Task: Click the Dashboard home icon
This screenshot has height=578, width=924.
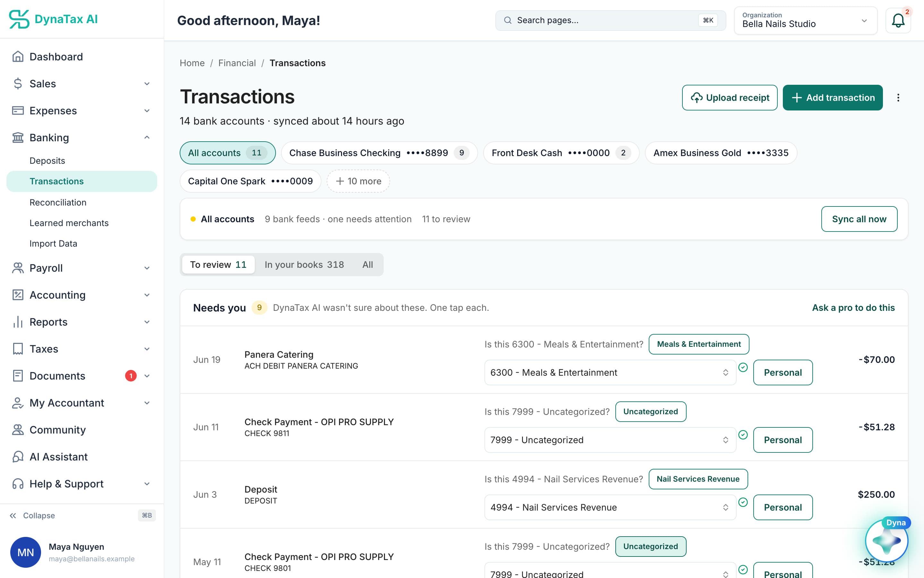Action: coord(18,57)
